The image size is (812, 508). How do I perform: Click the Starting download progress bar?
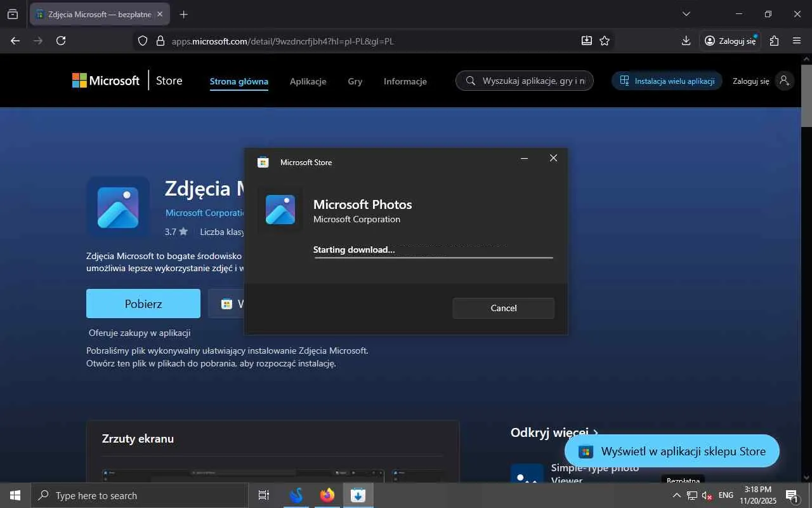coord(433,258)
